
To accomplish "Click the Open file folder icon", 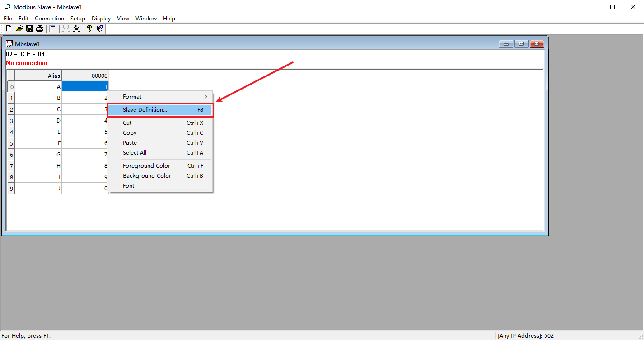I will tap(19, 29).
